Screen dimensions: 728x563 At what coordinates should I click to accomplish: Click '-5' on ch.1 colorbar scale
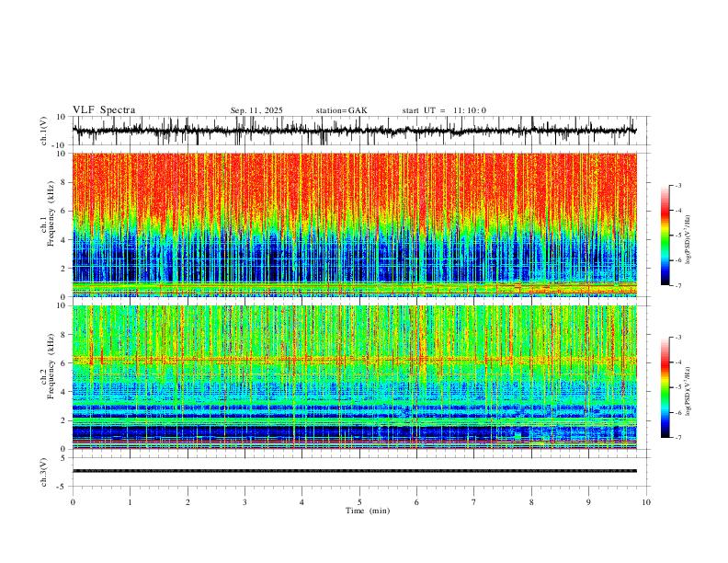tap(677, 236)
